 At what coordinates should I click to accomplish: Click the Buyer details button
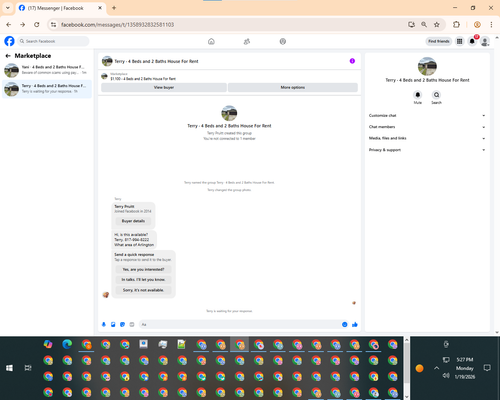pyautogui.click(x=133, y=221)
